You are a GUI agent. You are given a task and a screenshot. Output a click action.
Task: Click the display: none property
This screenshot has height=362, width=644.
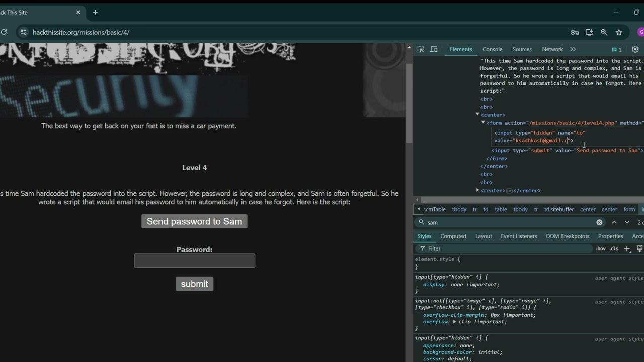click(x=461, y=285)
